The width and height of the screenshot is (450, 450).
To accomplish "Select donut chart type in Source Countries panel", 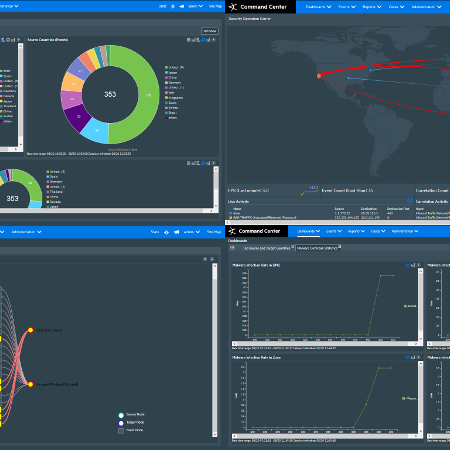I will [x=203, y=40].
